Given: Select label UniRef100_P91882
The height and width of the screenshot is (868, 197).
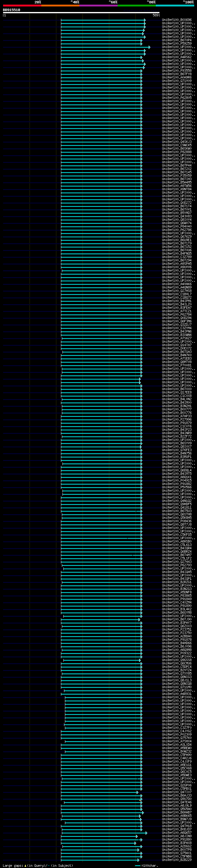Looking at the screenshot, I should click(x=177, y=484).
